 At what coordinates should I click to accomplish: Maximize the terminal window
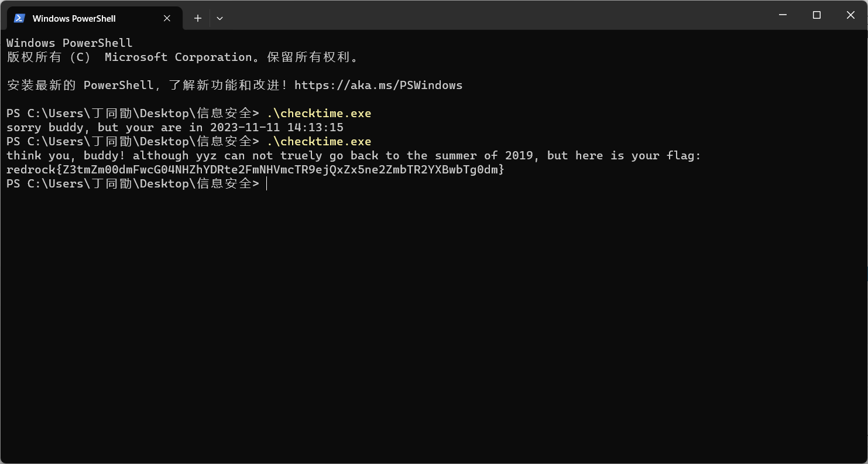816,15
